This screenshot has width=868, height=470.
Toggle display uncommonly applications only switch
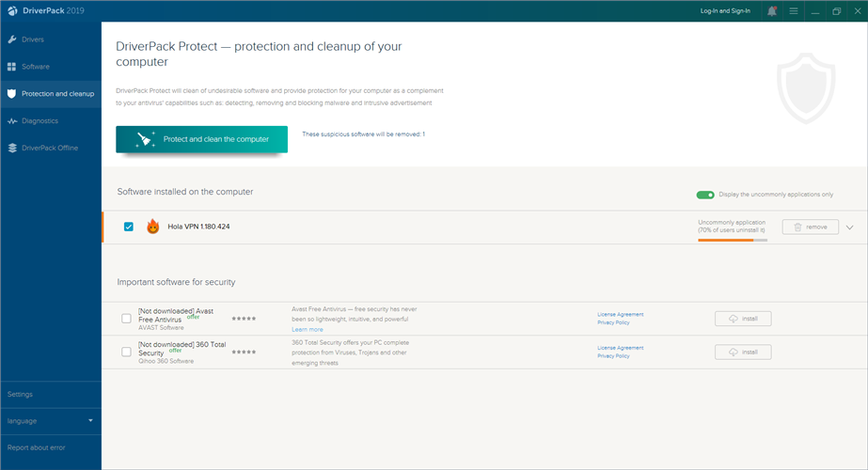(x=705, y=195)
